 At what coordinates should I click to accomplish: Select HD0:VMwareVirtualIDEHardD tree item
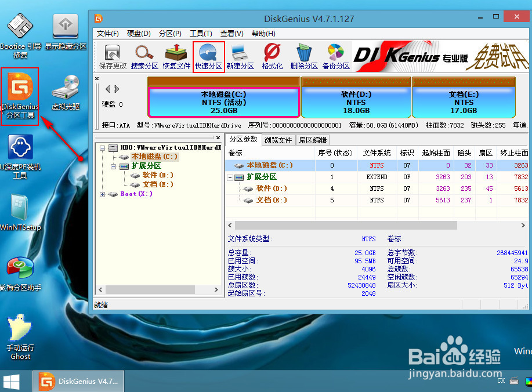(171, 147)
